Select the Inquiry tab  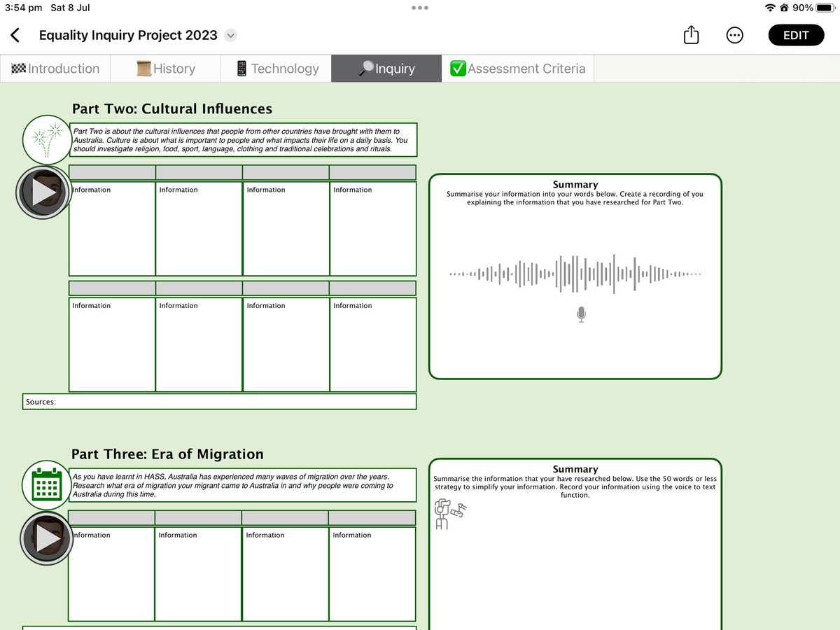click(386, 69)
